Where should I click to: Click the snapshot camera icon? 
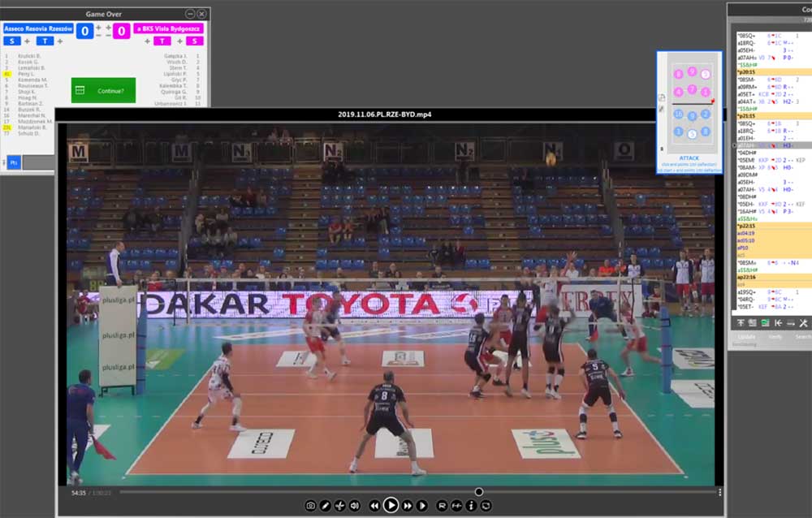point(310,505)
